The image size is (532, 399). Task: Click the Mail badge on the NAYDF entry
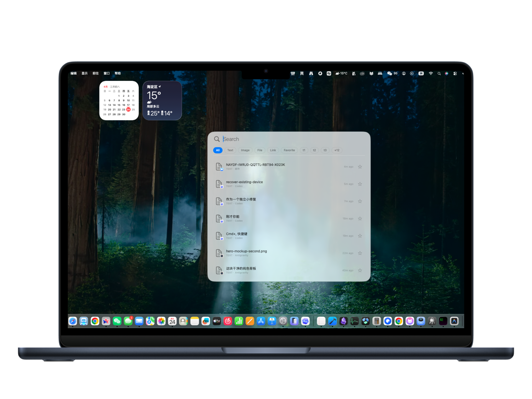[x=222, y=169]
